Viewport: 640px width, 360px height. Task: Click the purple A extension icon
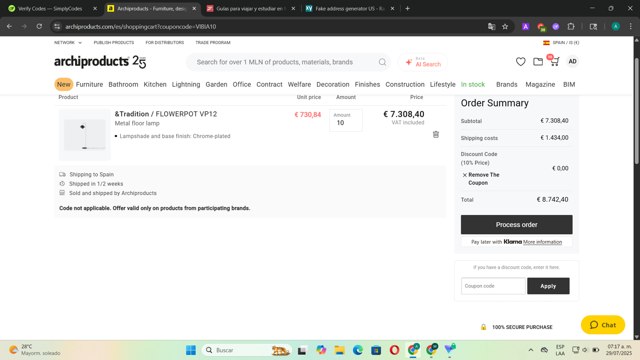point(525,27)
